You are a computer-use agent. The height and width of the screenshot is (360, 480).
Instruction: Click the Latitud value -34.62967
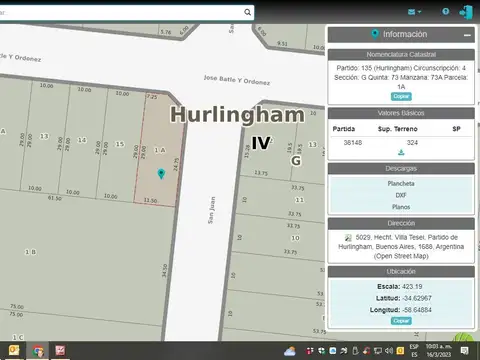(417, 298)
